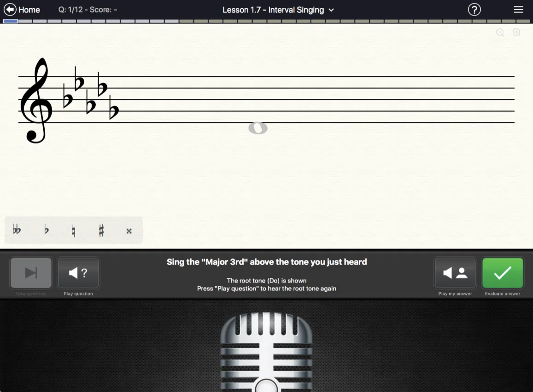Select the sharp accidental
Viewport: 533px width, 392px height.
101,230
